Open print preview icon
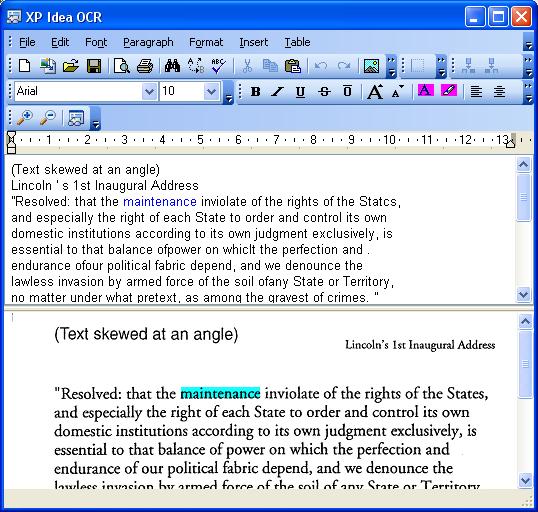The width and height of the screenshot is (538, 512). [x=121, y=65]
